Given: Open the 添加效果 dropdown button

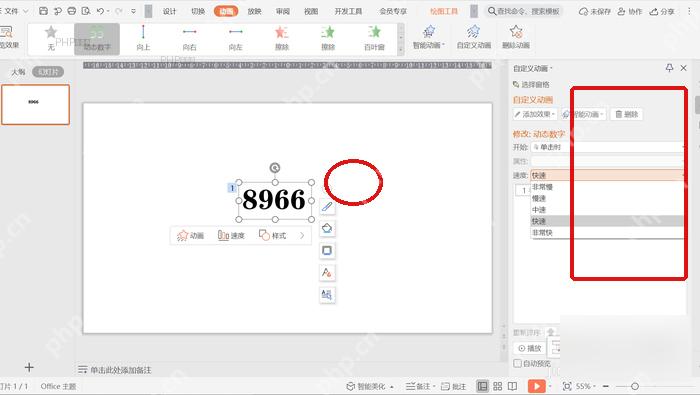Looking at the screenshot, I should click(x=535, y=114).
